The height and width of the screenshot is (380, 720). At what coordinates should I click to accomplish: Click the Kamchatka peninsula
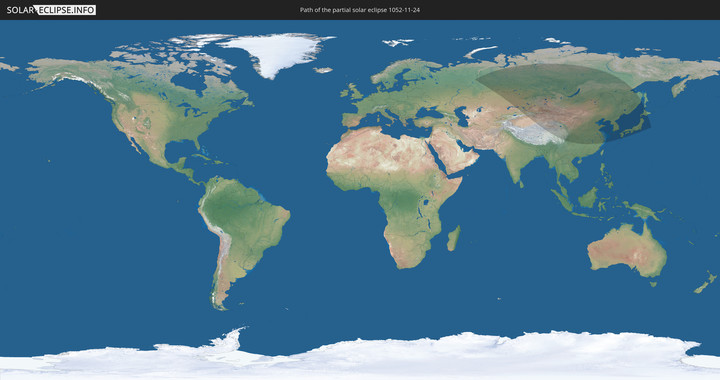coord(681,86)
